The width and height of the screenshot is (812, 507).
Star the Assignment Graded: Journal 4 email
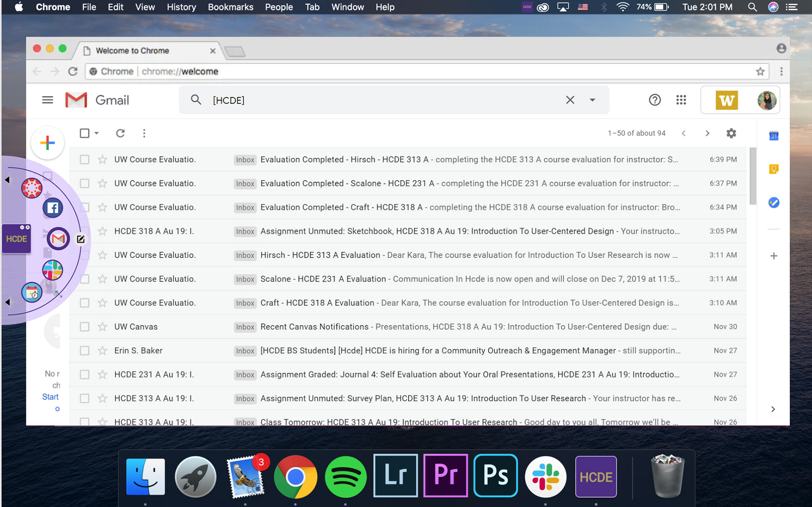coord(102,375)
